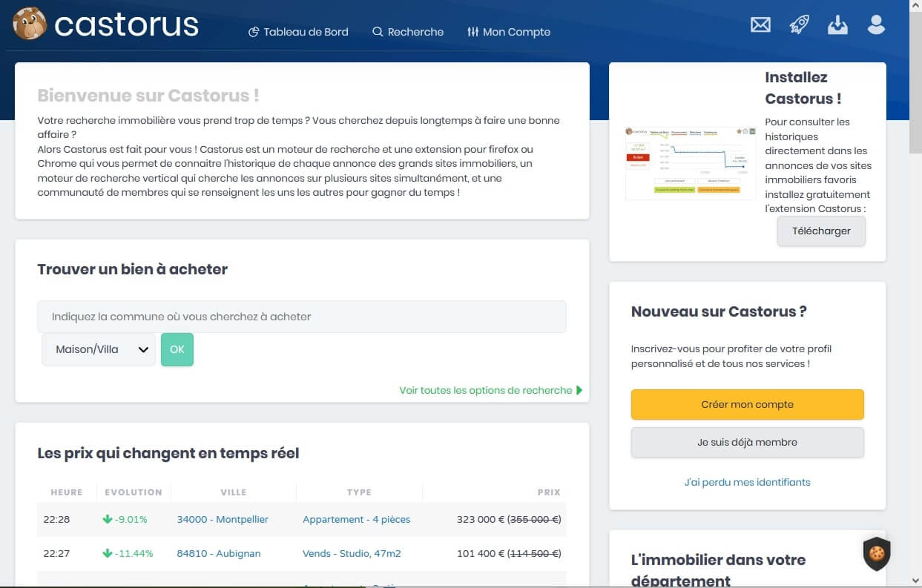Click the download tray icon
This screenshot has width=922, height=588.
(x=837, y=25)
